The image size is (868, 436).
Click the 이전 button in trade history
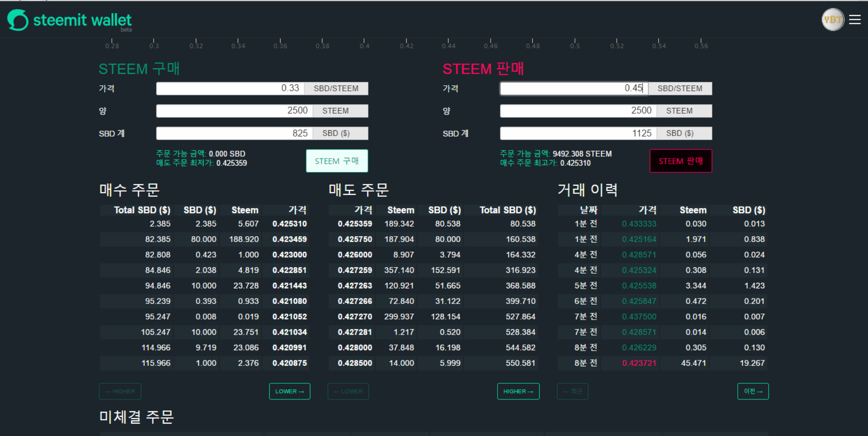tap(753, 392)
